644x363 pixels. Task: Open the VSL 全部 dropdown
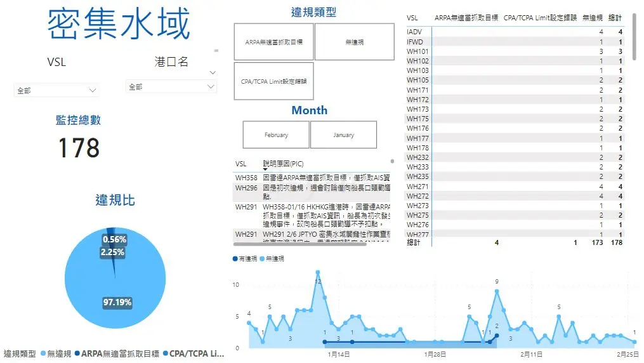pyautogui.click(x=56, y=90)
